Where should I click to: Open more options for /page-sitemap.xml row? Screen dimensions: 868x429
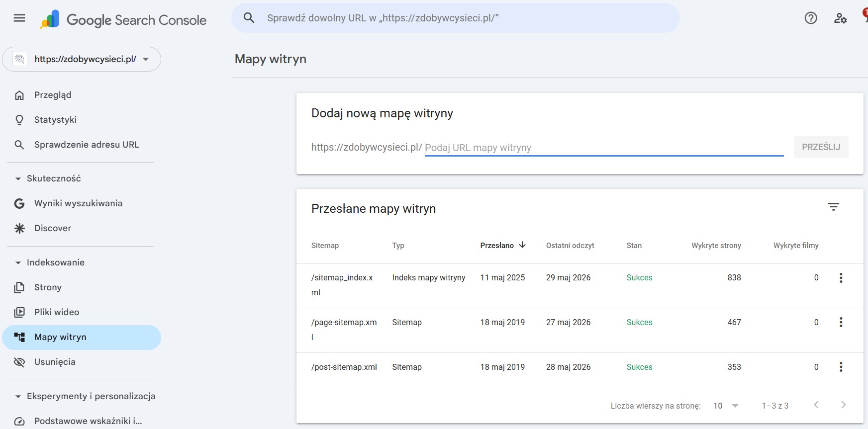pyautogui.click(x=841, y=322)
